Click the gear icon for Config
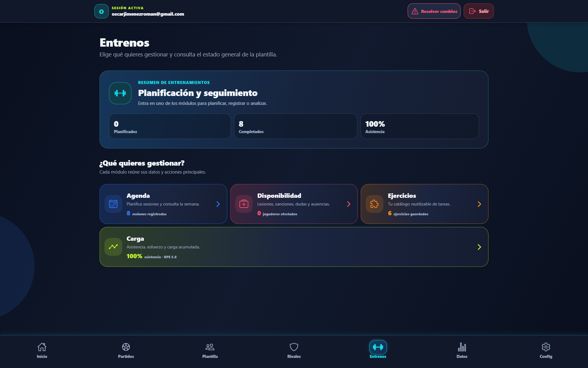The image size is (588, 368). pos(546,347)
